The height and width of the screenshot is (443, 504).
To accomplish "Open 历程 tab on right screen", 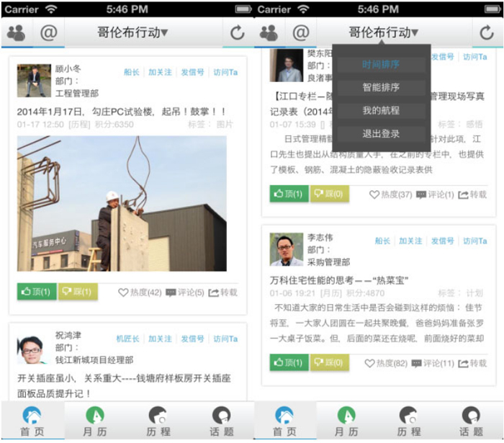I will (x=408, y=421).
